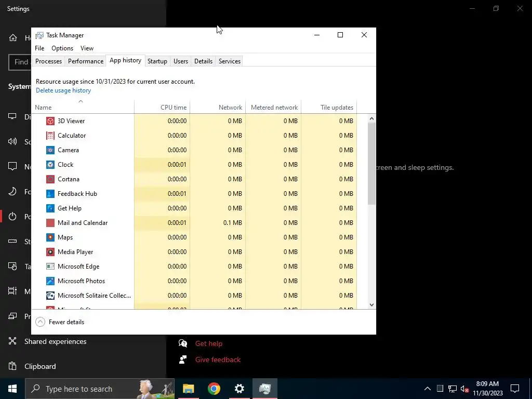Click Clock CPU time 0:00:01 cell
Viewport: 532px width, 399px height.
(x=162, y=165)
